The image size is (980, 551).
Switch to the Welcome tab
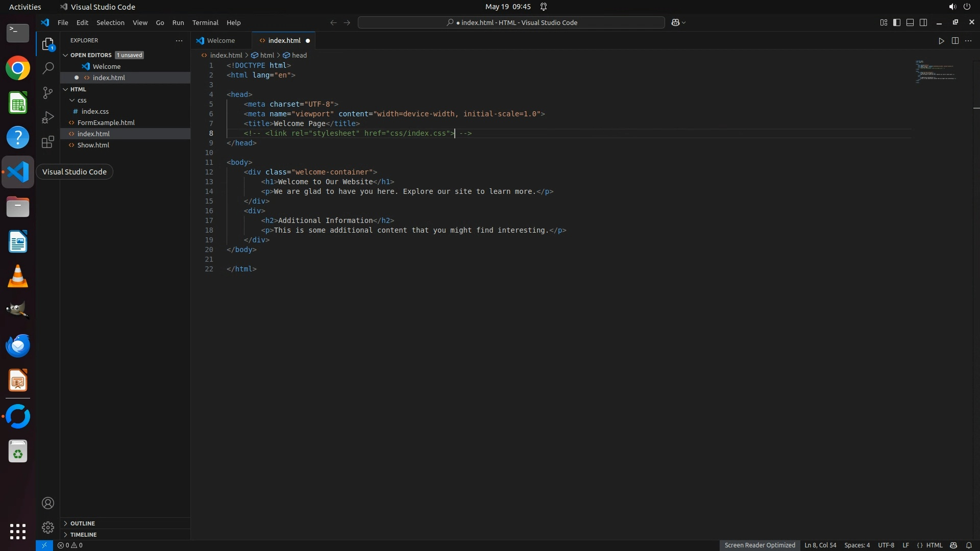(x=220, y=41)
